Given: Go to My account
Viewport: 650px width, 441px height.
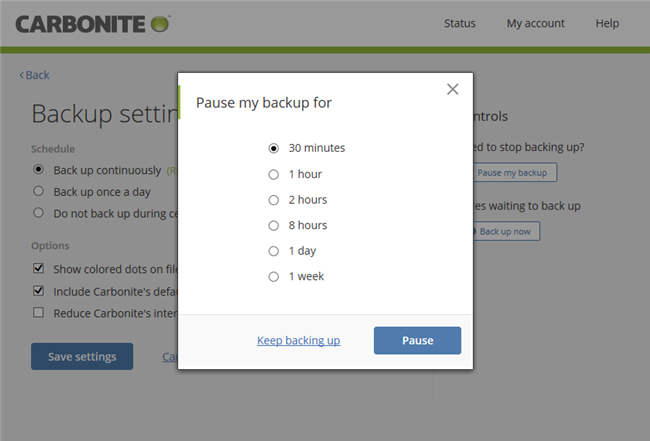Looking at the screenshot, I should 535,23.
